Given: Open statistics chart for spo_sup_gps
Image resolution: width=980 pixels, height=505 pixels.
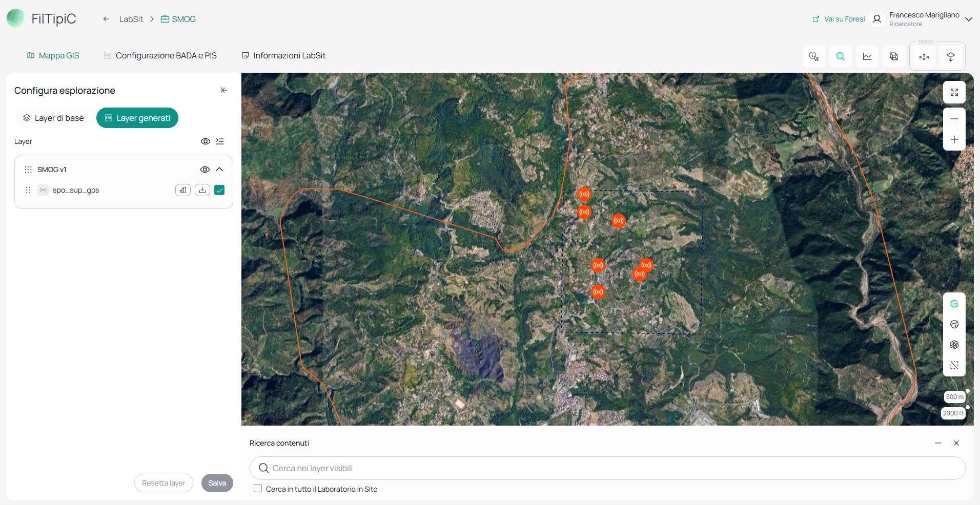Looking at the screenshot, I should pos(183,190).
